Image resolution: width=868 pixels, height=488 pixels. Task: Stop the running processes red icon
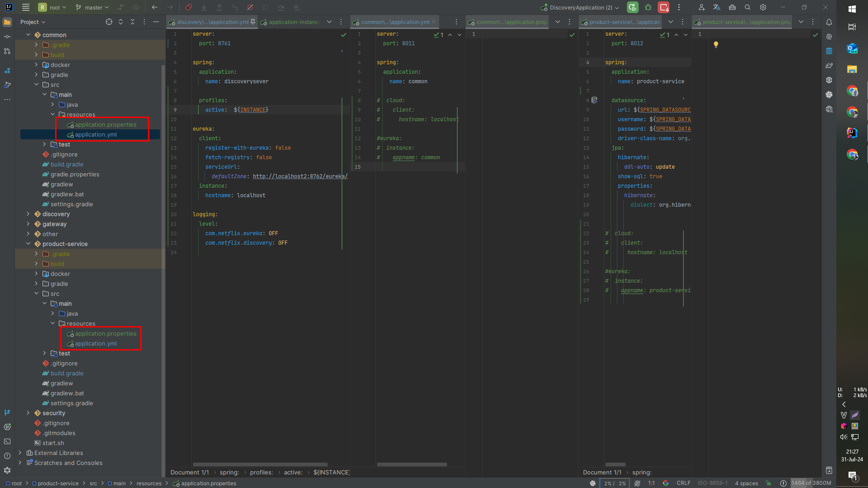click(664, 7)
